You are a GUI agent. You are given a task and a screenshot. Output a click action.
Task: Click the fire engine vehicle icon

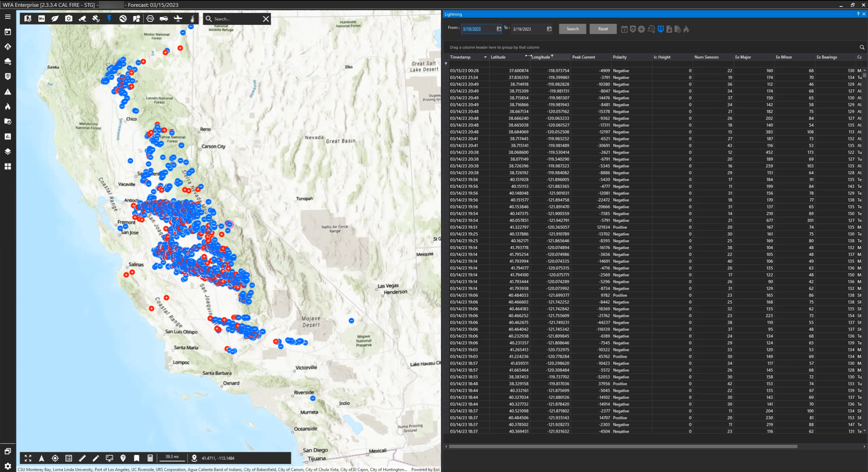click(x=164, y=19)
